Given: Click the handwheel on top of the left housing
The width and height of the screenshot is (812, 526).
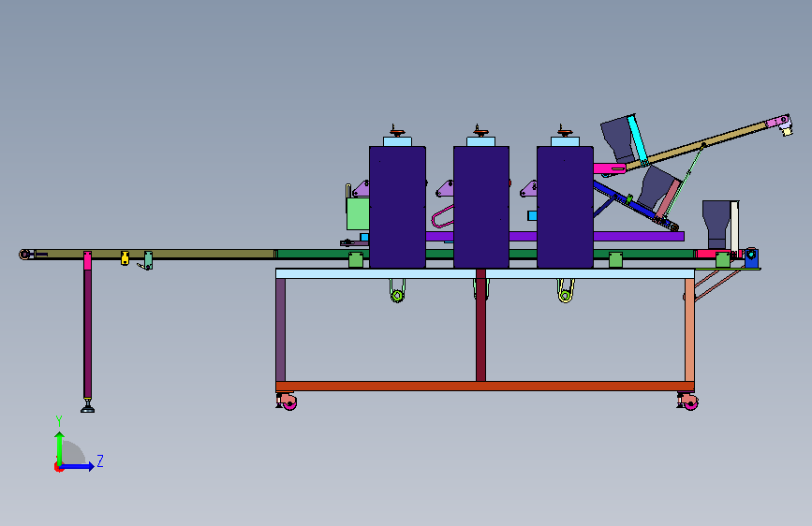Looking at the screenshot, I should (x=397, y=130).
